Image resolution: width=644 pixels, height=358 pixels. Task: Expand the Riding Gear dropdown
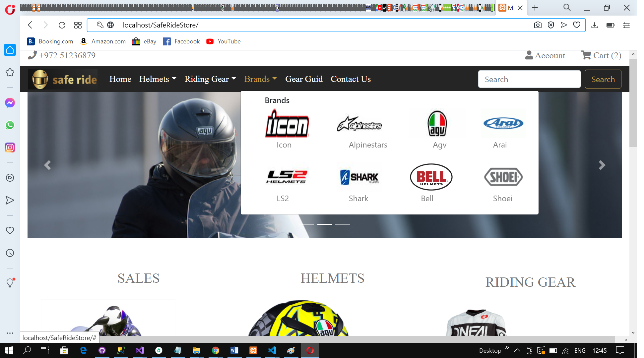coord(210,79)
